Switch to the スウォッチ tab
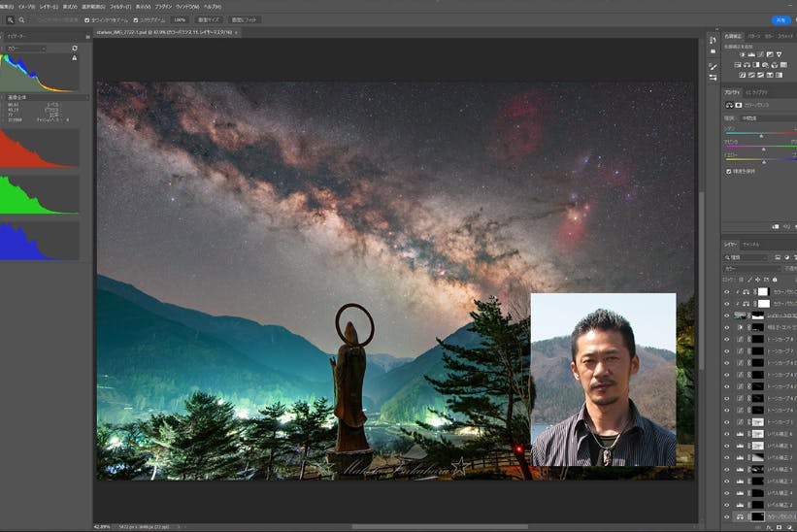This screenshot has width=797, height=532. 785,37
